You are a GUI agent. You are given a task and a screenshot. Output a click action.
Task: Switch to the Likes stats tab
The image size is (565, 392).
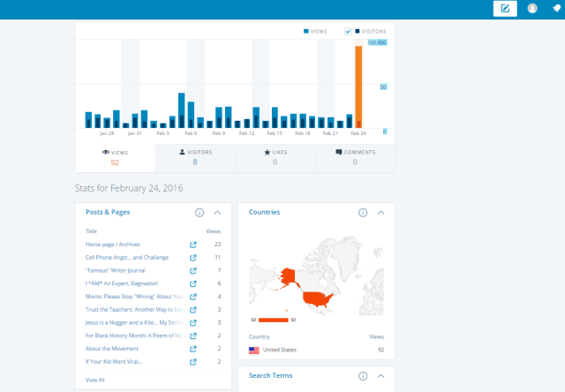[275, 157]
